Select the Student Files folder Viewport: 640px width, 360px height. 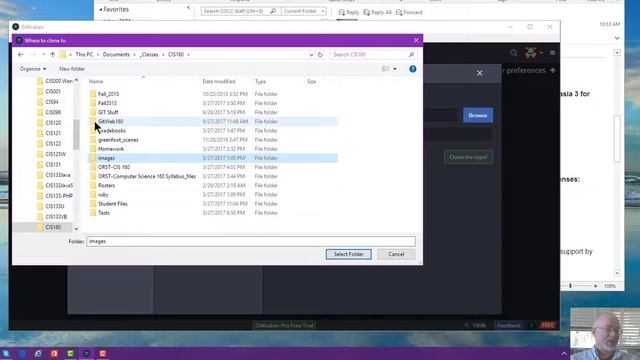(x=113, y=204)
